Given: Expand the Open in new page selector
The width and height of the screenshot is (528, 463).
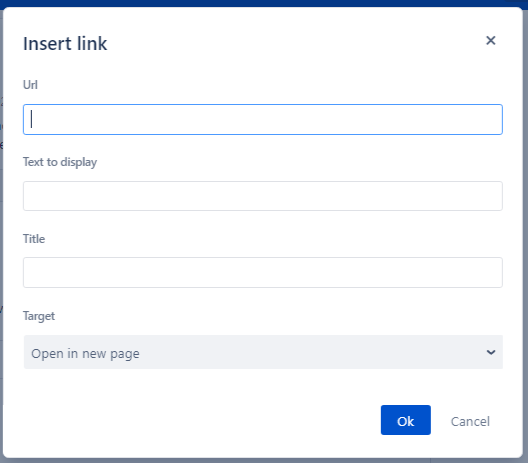Looking at the screenshot, I should [x=263, y=352].
